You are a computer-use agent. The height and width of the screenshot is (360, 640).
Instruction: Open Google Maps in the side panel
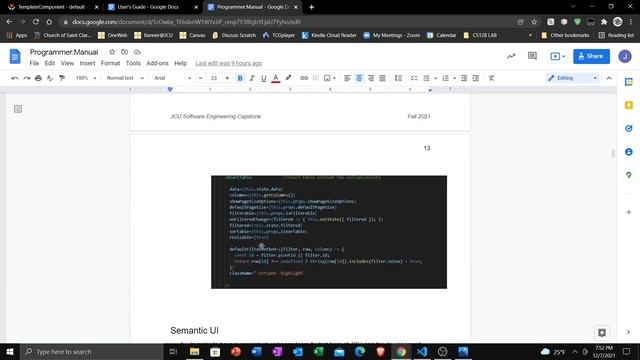pyautogui.click(x=629, y=175)
